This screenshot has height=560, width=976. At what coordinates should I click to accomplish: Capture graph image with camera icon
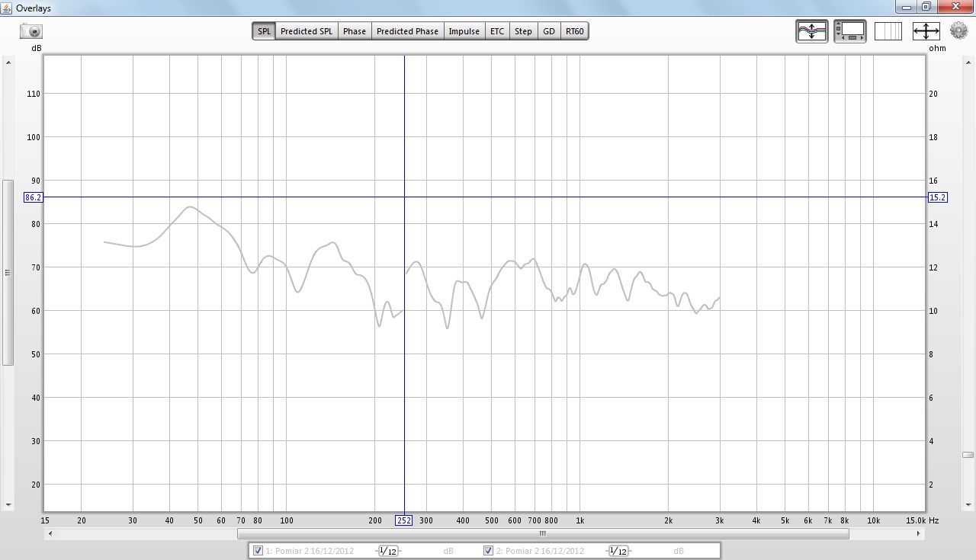point(31,31)
